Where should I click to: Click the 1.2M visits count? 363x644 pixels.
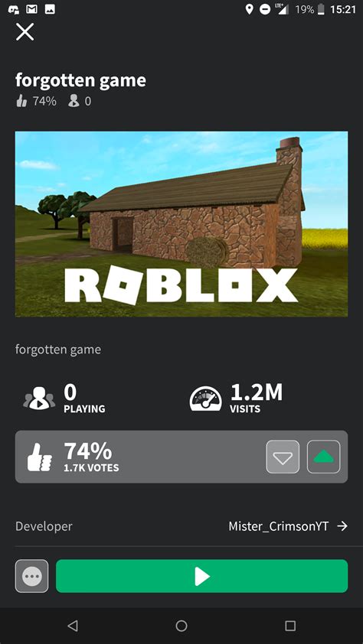click(256, 392)
